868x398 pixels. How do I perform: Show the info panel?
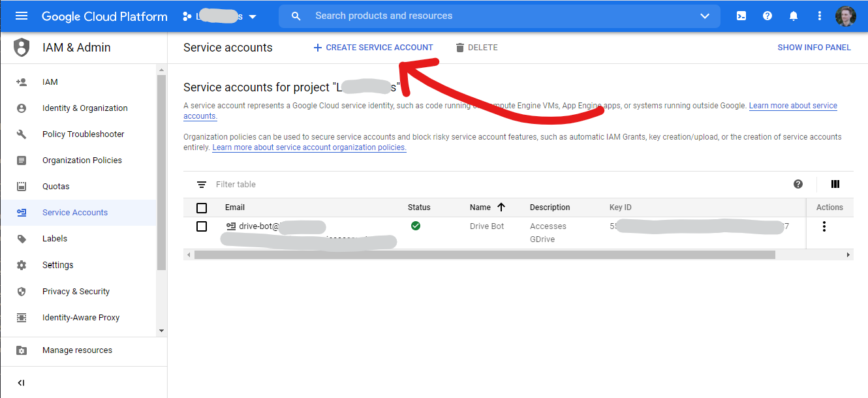coord(814,48)
